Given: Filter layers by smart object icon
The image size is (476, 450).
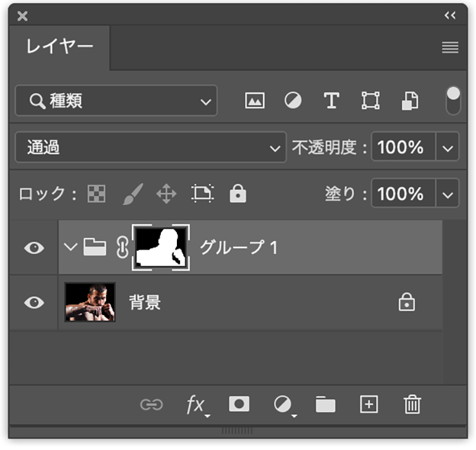Looking at the screenshot, I should (410, 101).
